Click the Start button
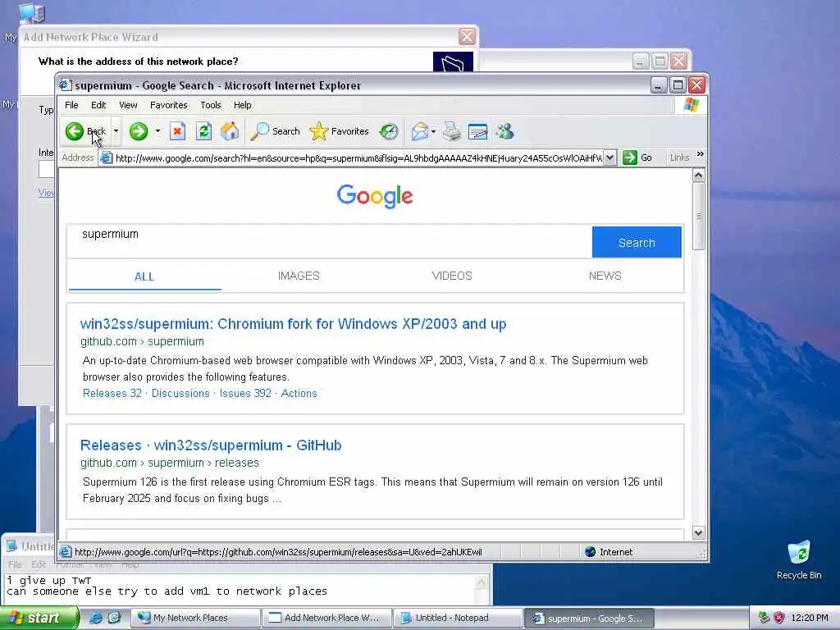840x630 pixels. [x=39, y=618]
